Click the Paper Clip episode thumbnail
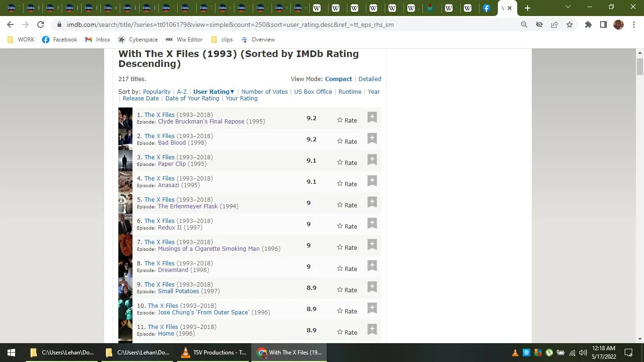Viewport: 644px width, 362px height. coord(125,161)
